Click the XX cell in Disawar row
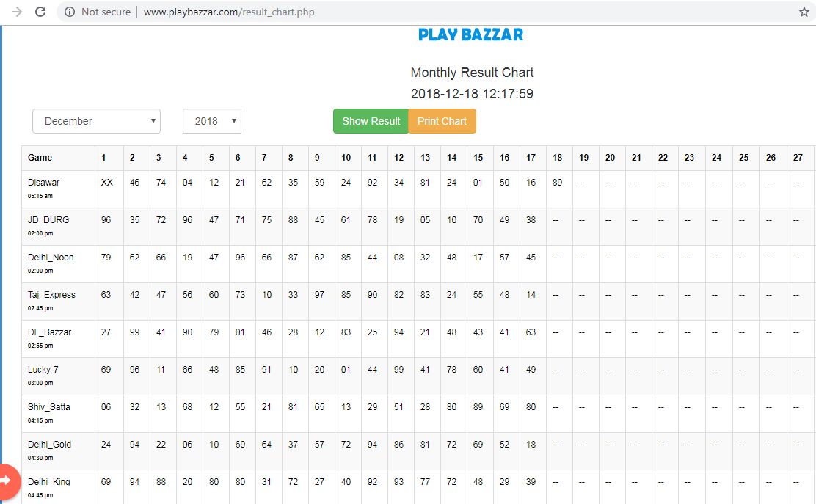Image resolution: width=816 pixels, height=504 pixels. [x=106, y=182]
